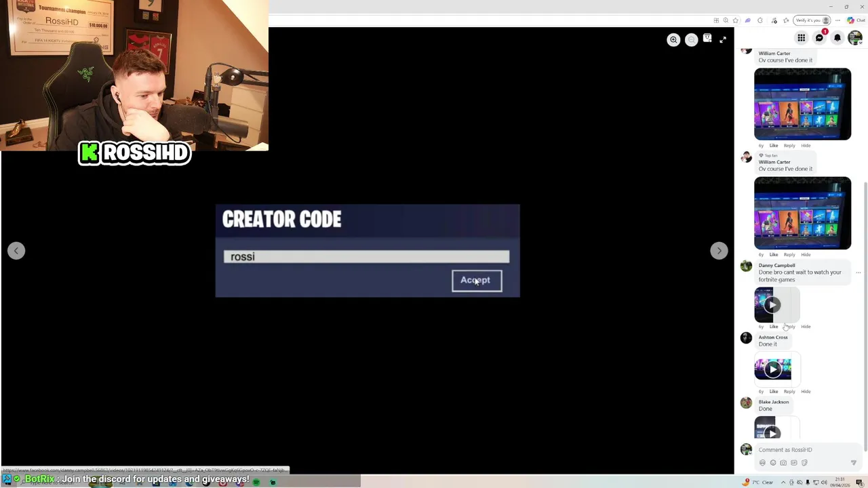Screen dimensions: 868x488
Task: Reply to William Carter's first comment
Action: click(x=789, y=146)
